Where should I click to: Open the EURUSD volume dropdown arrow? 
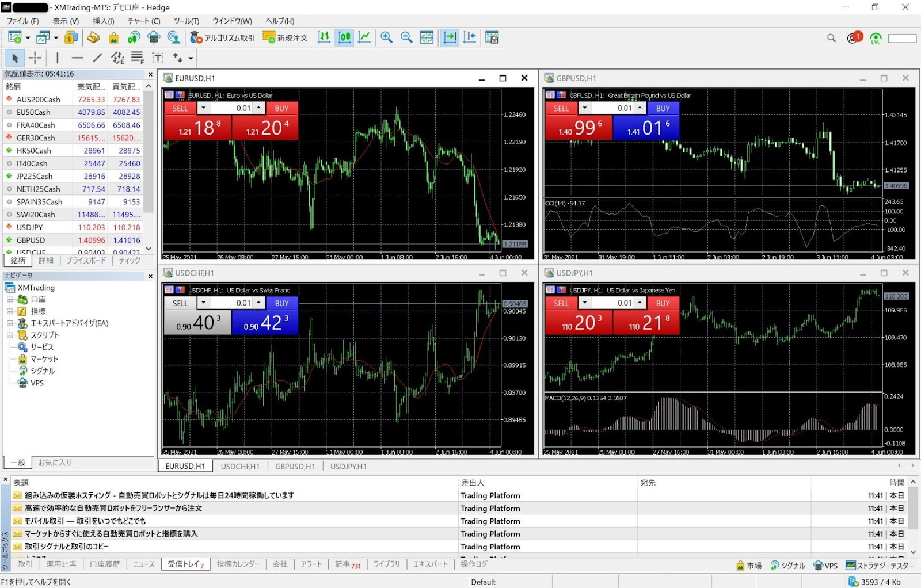[x=203, y=108]
